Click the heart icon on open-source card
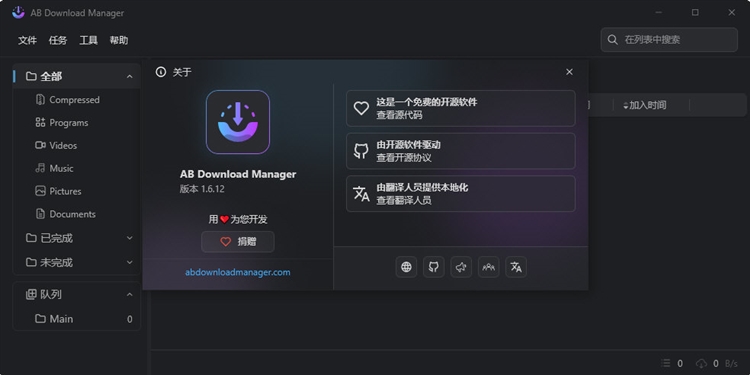Viewport: 750px width, 375px height. (x=361, y=108)
